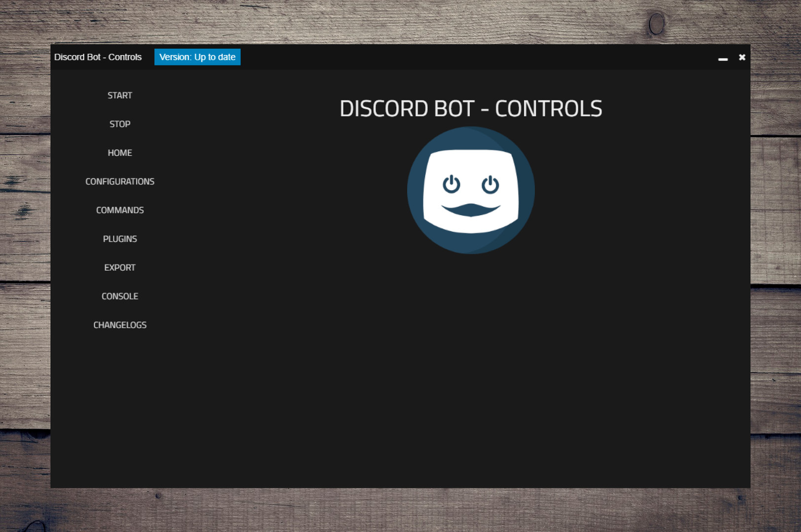Close the Discord Bot Controls window
Screen dimensions: 801x532
tap(742, 57)
